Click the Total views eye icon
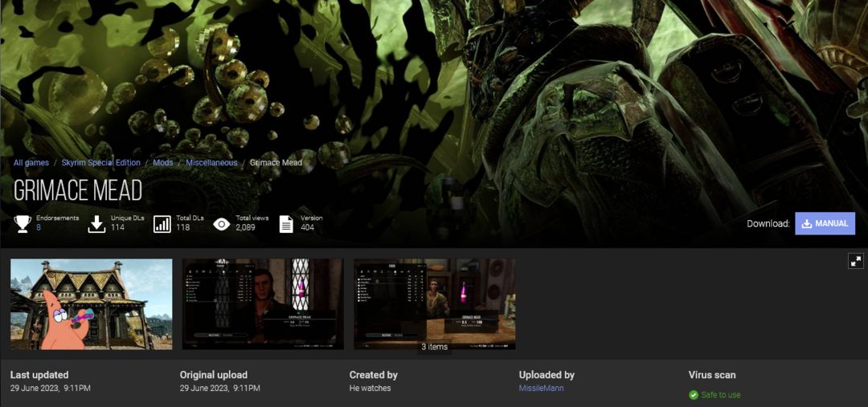The image size is (868, 407). (x=222, y=223)
